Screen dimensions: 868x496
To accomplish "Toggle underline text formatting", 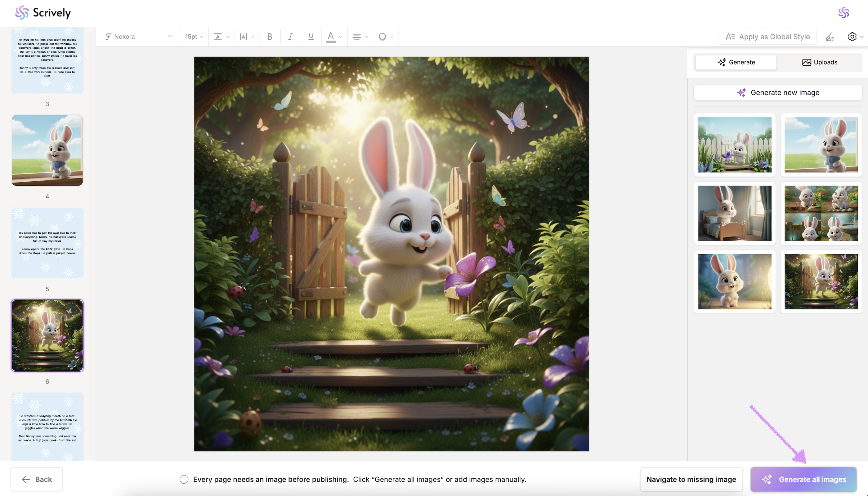I will point(311,37).
